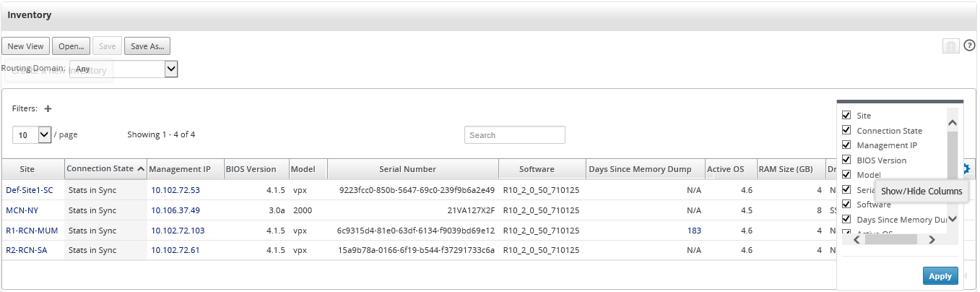Toggle the BIOS Version column checkbox
The width and height of the screenshot is (980, 292).
846,160
